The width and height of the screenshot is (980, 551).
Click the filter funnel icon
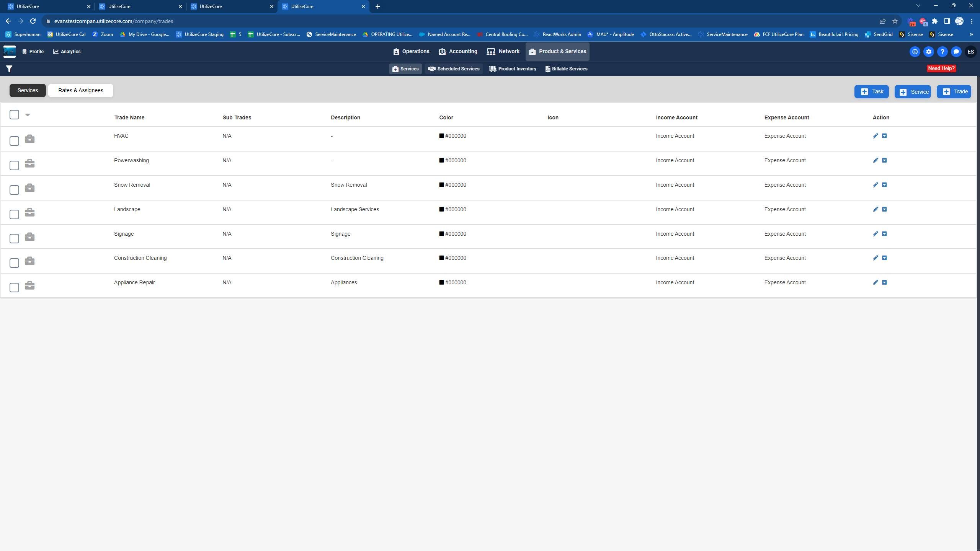[x=9, y=69]
